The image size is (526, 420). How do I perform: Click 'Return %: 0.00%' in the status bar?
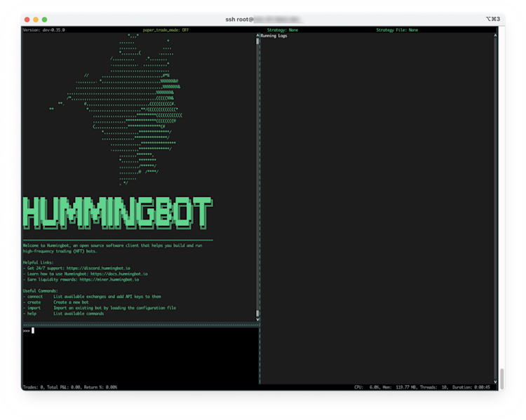(x=100, y=387)
